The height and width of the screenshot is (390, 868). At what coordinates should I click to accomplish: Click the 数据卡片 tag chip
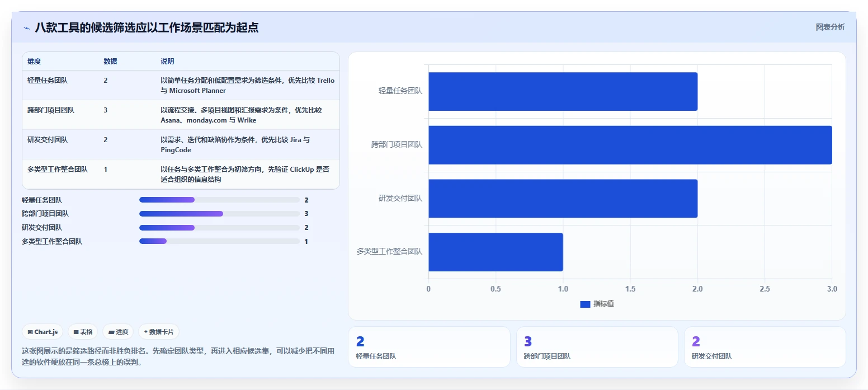point(159,332)
